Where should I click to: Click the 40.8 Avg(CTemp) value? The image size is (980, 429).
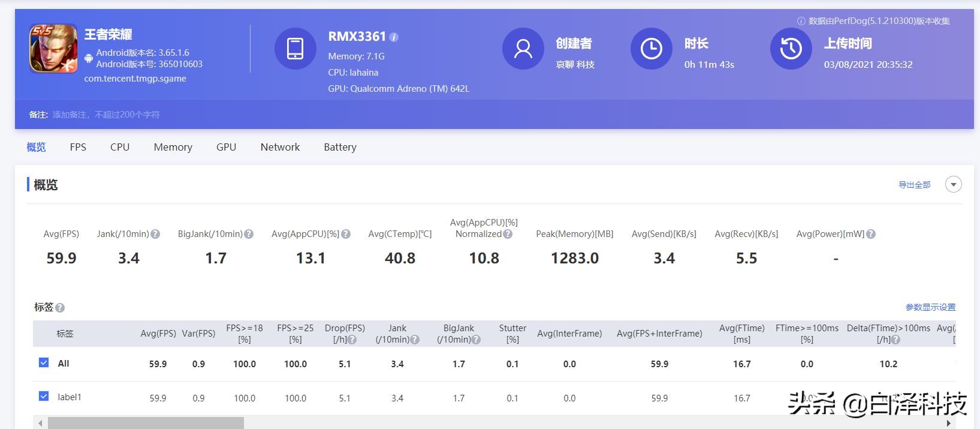coord(400,258)
